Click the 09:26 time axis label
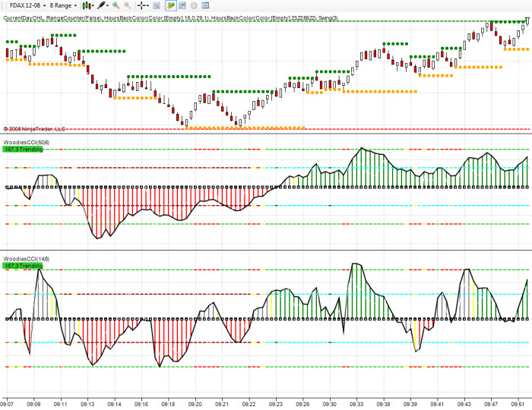 [302, 404]
